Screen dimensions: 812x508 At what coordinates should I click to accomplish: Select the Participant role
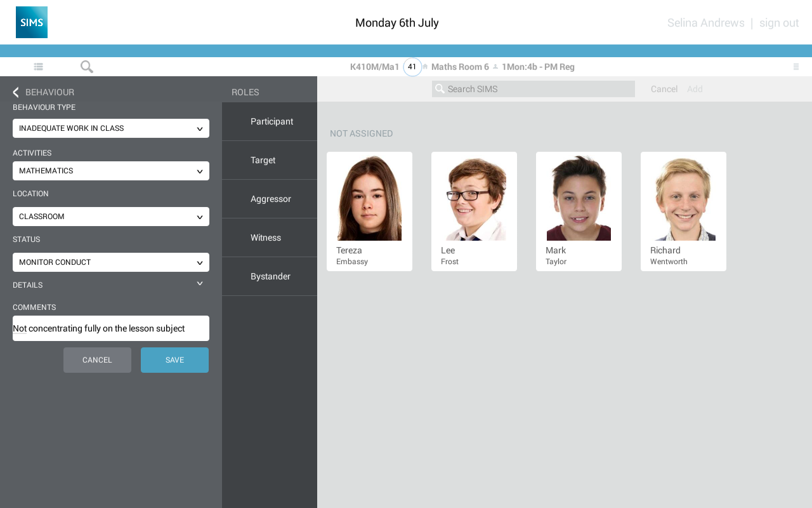pyautogui.click(x=270, y=121)
